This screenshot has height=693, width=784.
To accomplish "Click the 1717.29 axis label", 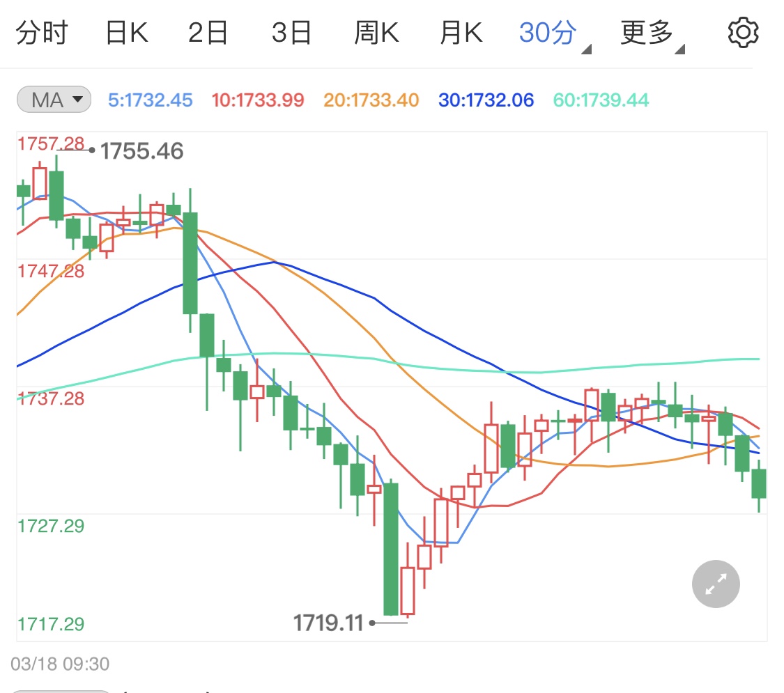I will click(x=51, y=623).
